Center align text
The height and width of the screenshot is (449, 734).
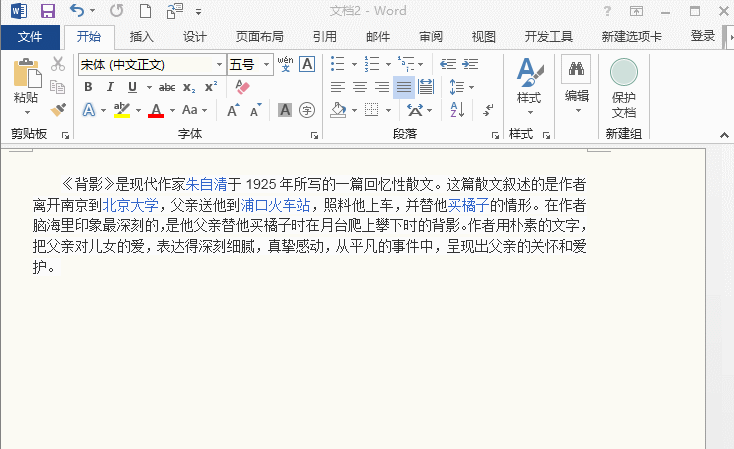360,87
